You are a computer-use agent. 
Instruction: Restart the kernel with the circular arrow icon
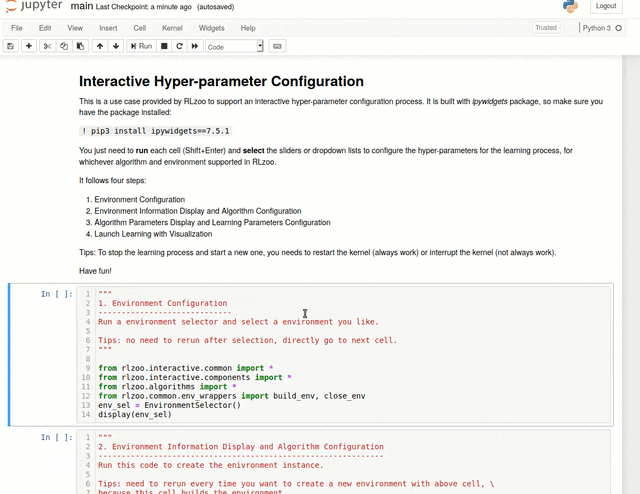tap(179, 46)
